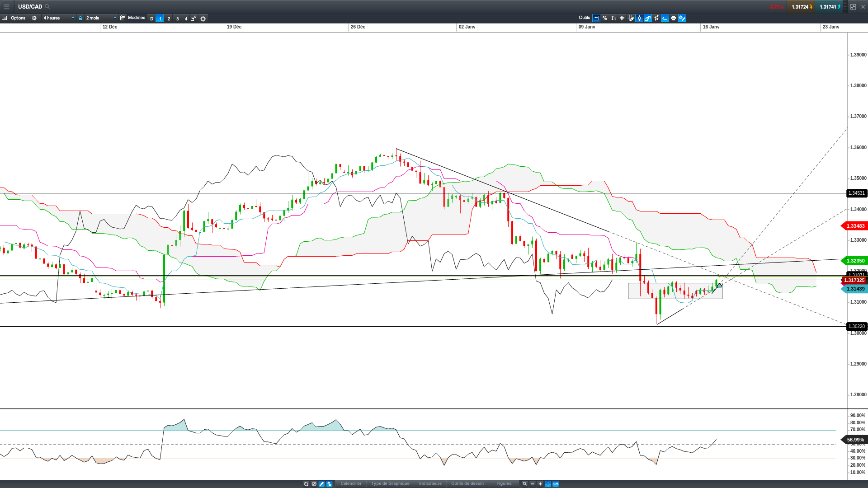Toggle the percent scale tool

tap(605, 19)
